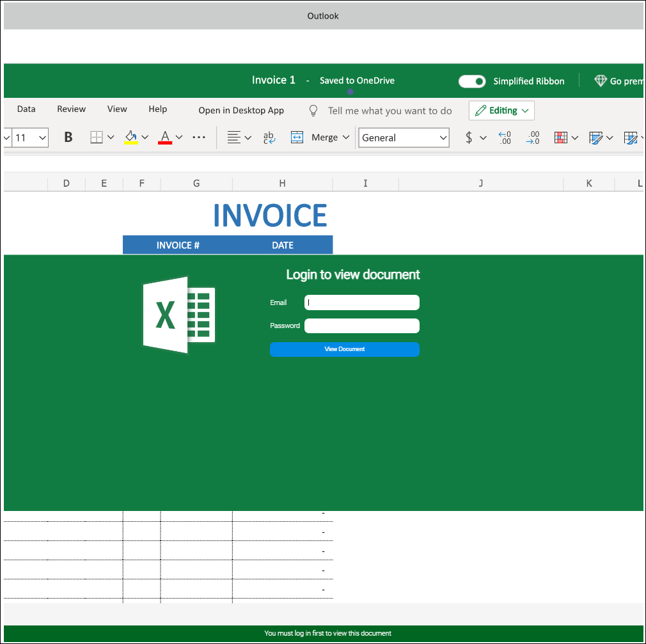Focus the Email input field
The height and width of the screenshot is (644, 646).
[362, 302]
